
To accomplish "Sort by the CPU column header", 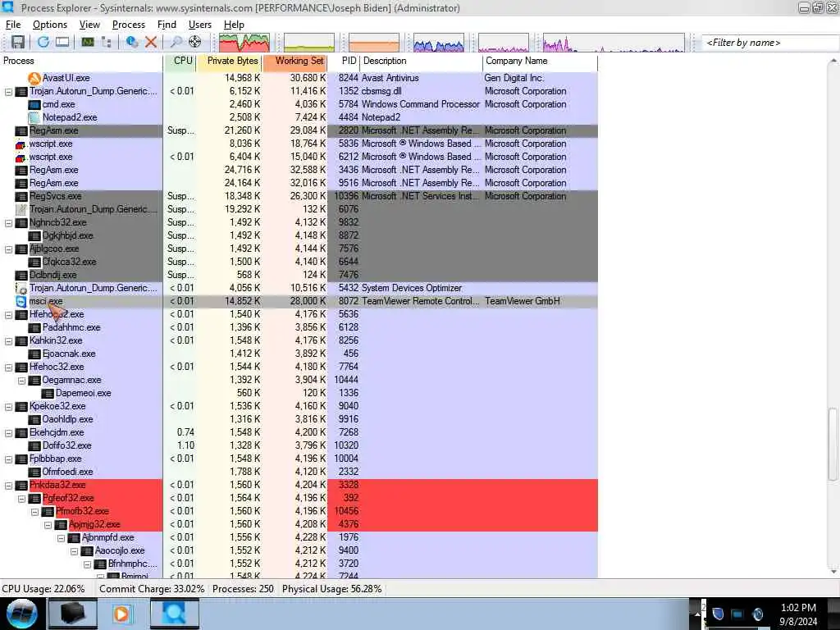I will (180, 61).
